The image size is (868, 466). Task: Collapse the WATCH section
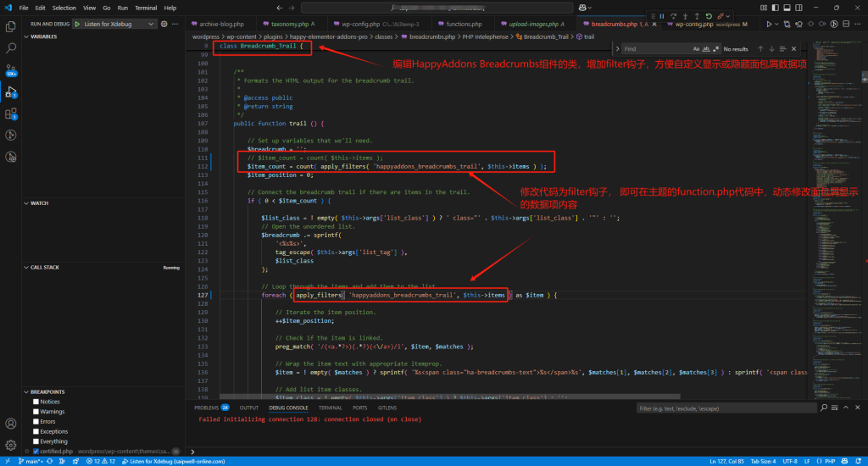[x=26, y=203]
